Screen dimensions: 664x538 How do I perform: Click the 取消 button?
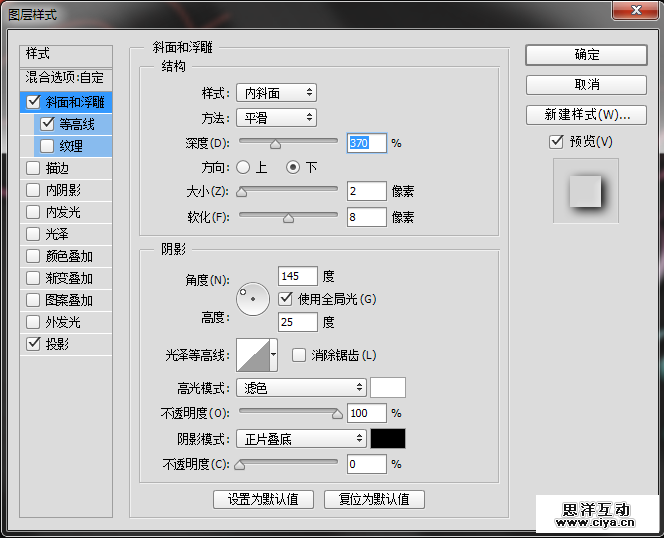(587, 85)
